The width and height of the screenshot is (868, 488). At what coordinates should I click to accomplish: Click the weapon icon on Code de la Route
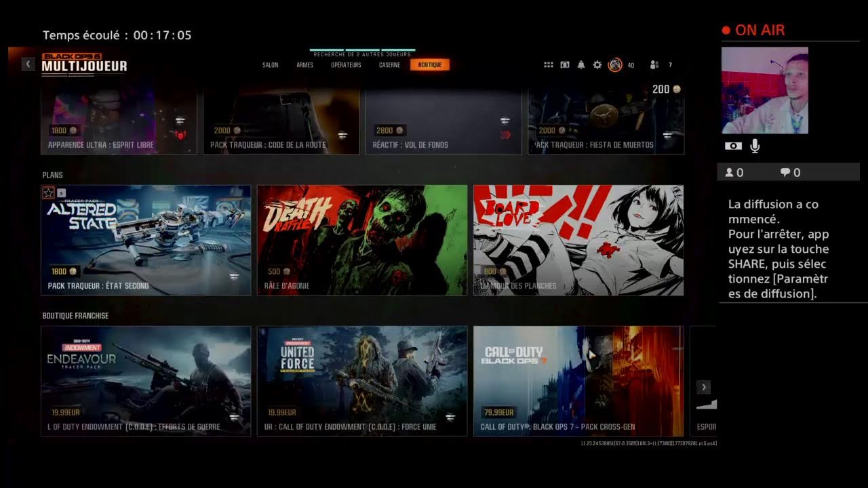(x=343, y=136)
